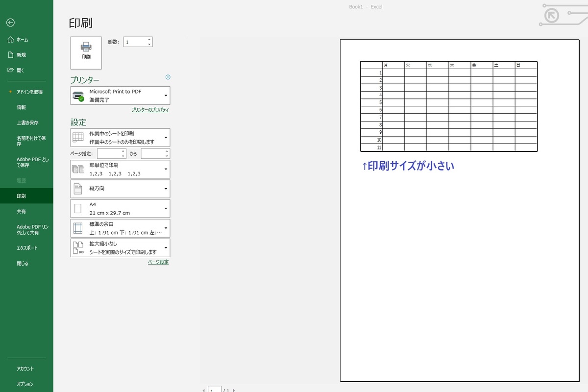This screenshot has height=392, width=588.
Task: Increase the number of copies with up arrow
Action: click(149, 40)
